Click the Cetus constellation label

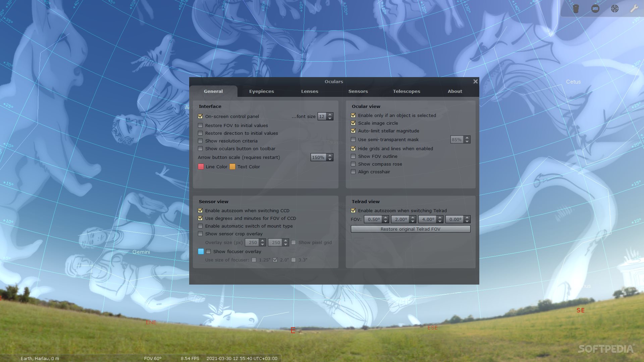573,82
